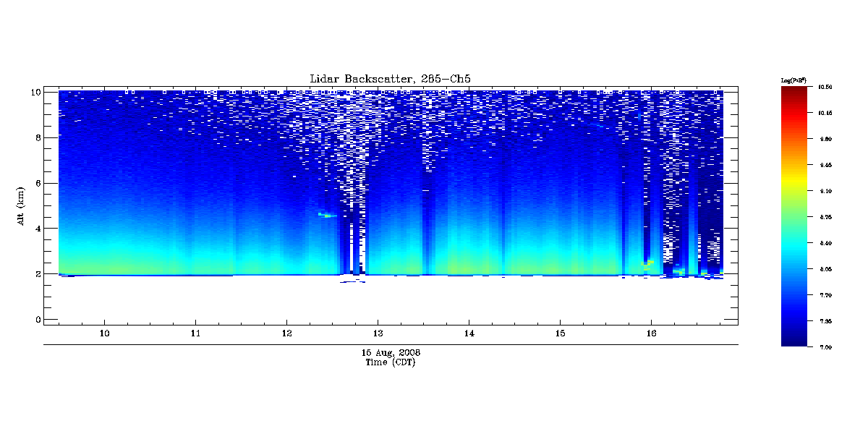Click the colorbar value '9.45'

[825, 165]
